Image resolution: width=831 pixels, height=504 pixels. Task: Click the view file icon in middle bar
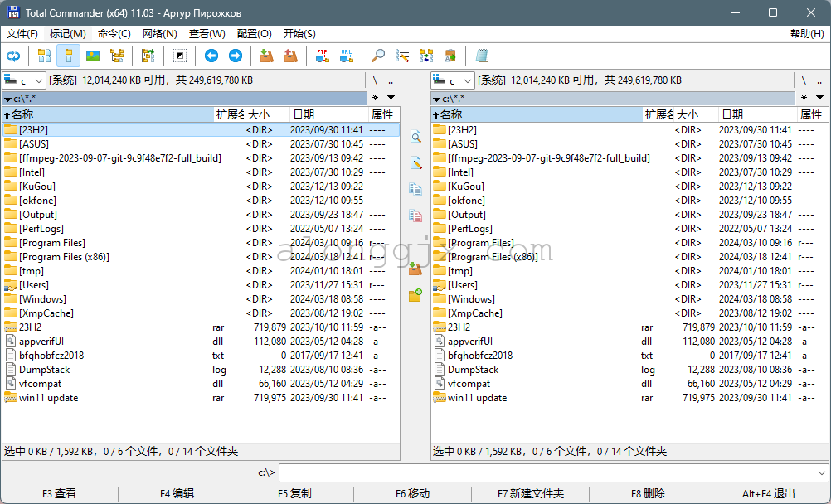(x=415, y=138)
